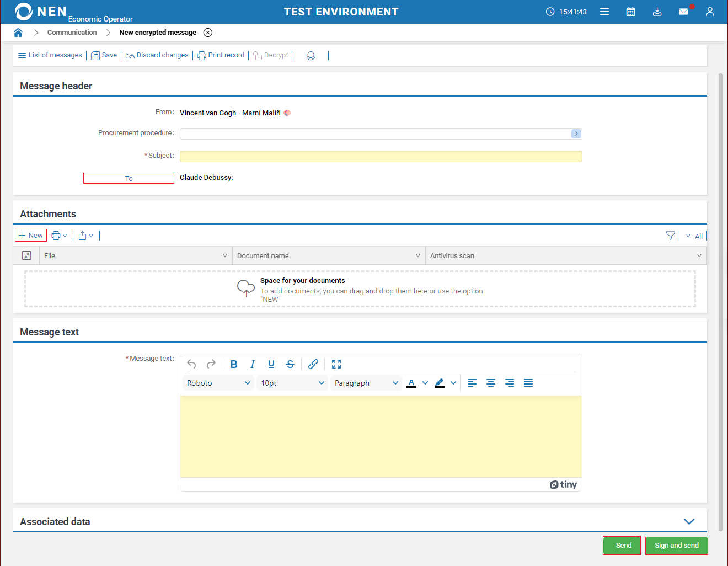Image resolution: width=728 pixels, height=566 pixels.
Task: Open the Roboto font family dropdown
Action: point(218,383)
